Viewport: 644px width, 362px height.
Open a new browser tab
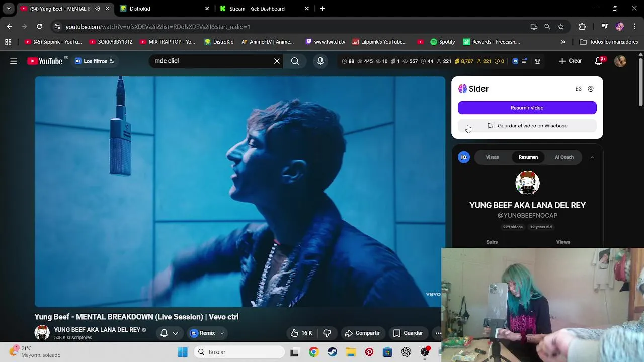323,9
